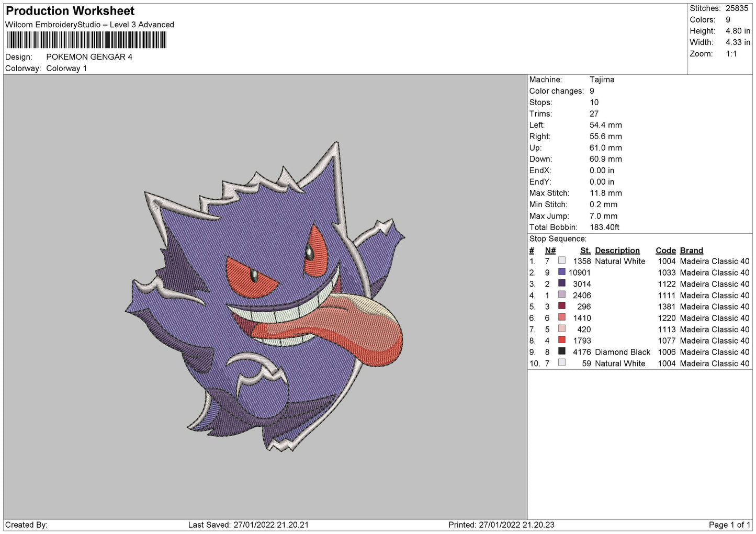Viewport: 756px width, 534px height.
Task: Click the Height value 4.80 in
Action: (738, 31)
